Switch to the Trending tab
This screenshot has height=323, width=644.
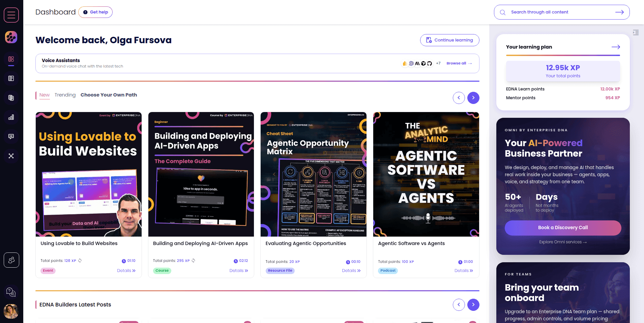click(x=65, y=95)
